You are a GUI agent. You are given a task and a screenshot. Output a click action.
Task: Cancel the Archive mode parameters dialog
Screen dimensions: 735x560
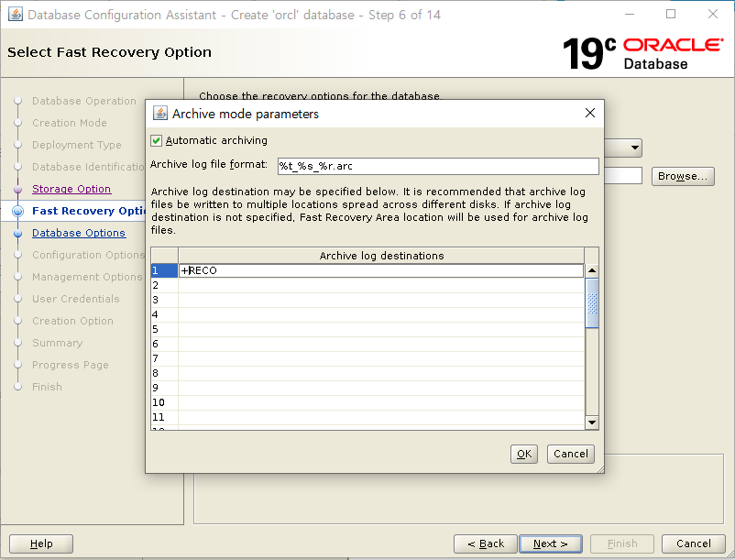[570, 454]
